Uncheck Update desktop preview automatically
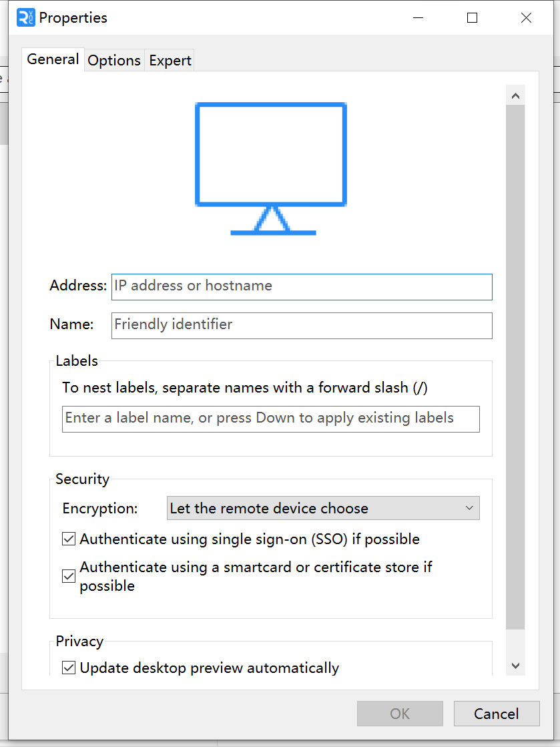Viewport: 560px width, 747px height. [69, 668]
